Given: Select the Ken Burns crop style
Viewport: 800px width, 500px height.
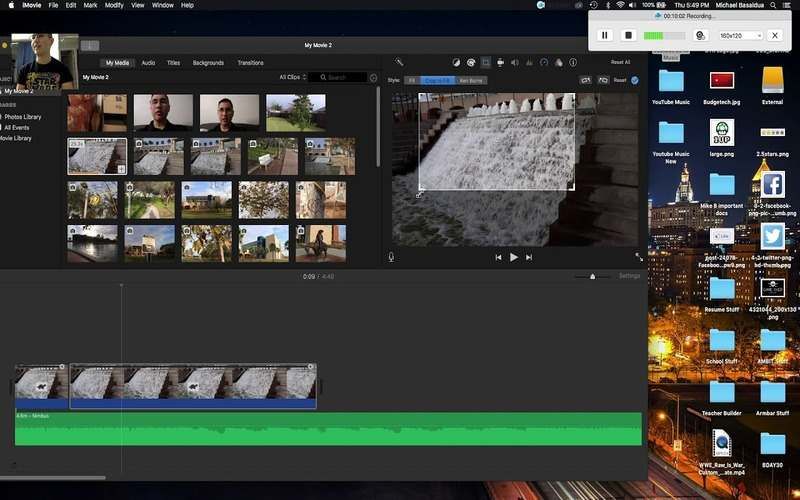Looking at the screenshot, I should (470, 79).
